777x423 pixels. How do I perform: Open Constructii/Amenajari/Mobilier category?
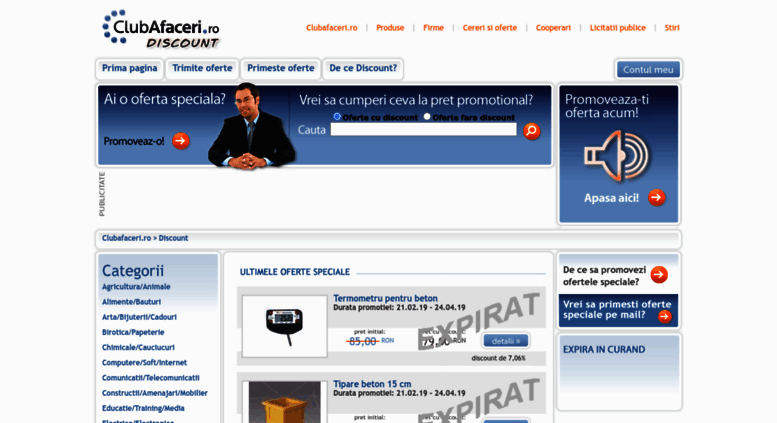(155, 393)
